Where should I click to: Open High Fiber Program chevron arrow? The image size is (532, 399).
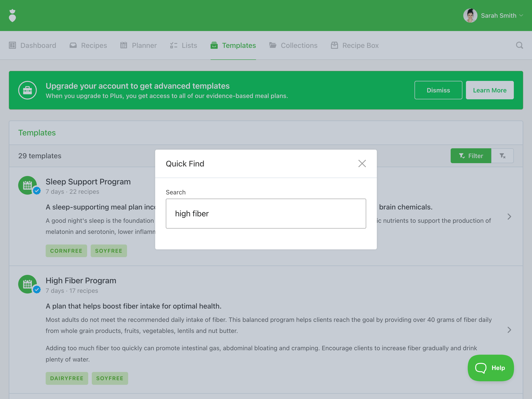(x=509, y=330)
